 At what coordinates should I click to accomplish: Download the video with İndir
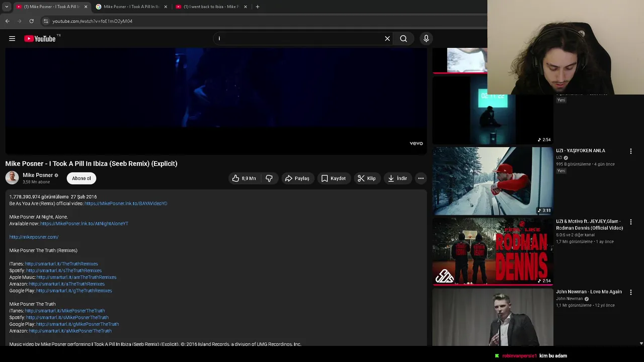tap(397, 178)
